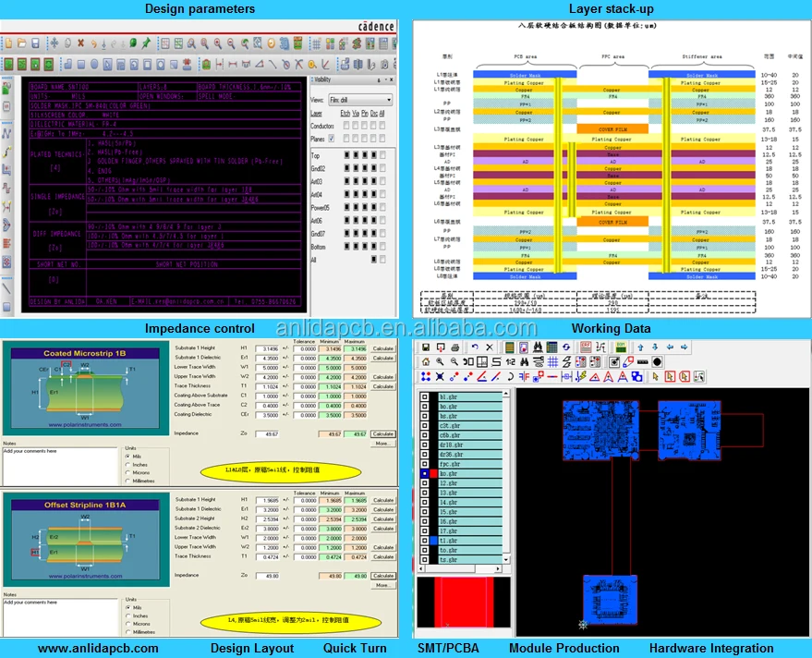Click binoculars icon in Gerber viewer top row

click(x=538, y=347)
